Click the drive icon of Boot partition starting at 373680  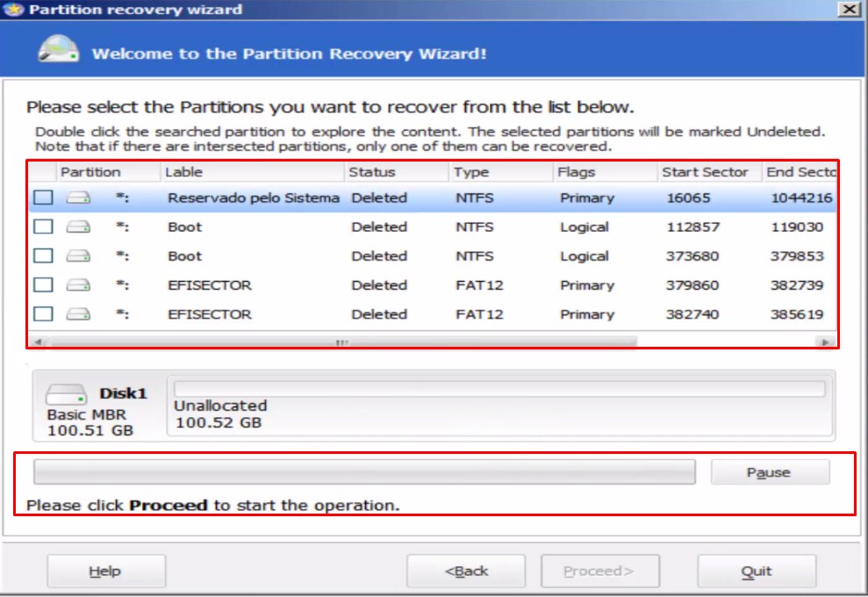click(x=78, y=255)
